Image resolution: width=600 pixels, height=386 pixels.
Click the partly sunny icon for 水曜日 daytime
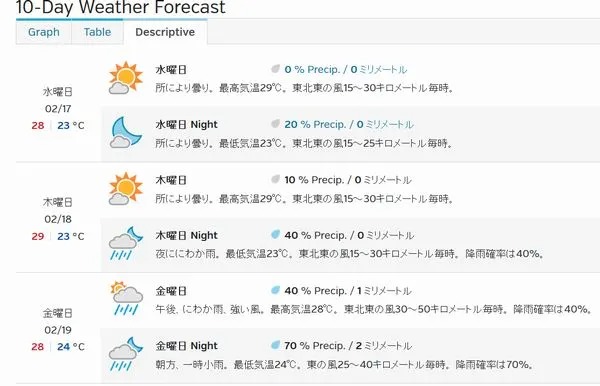126,78
